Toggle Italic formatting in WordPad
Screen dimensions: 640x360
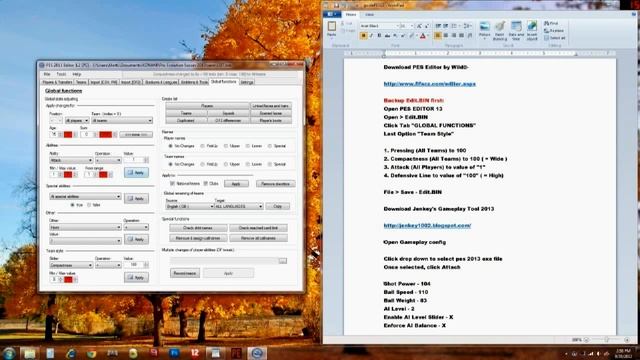[x=371, y=36]
